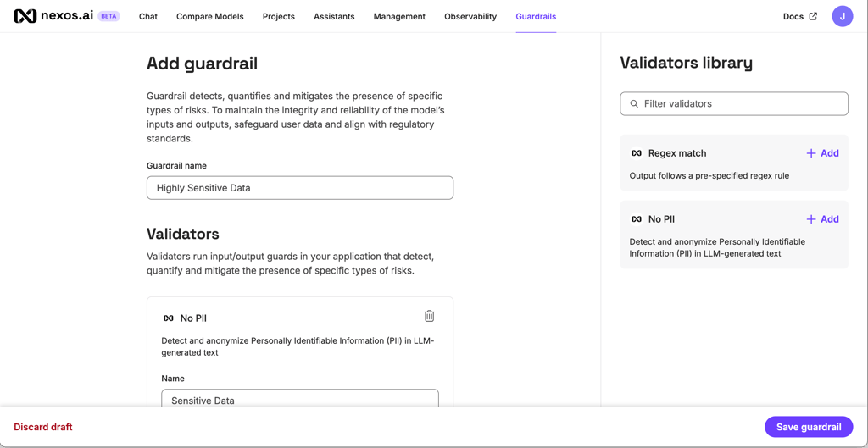This screenshot has height=448, width=868.
Task: Open the Assistants tab
Action: 334,17
